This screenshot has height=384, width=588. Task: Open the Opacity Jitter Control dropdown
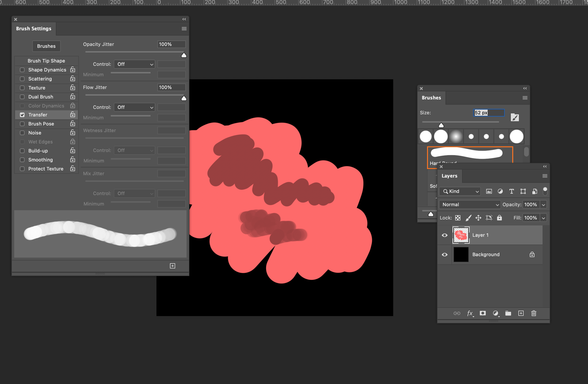[134, 64]
